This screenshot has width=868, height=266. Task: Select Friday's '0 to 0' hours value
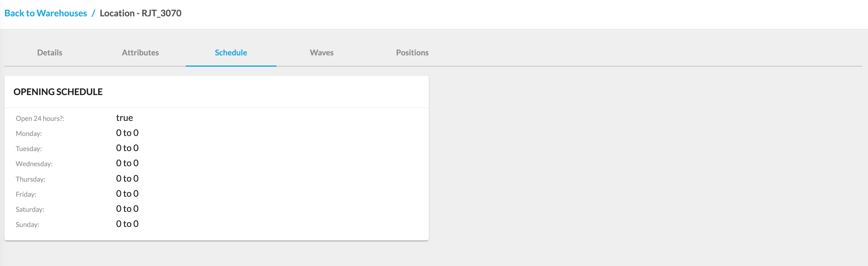(127, 194)
